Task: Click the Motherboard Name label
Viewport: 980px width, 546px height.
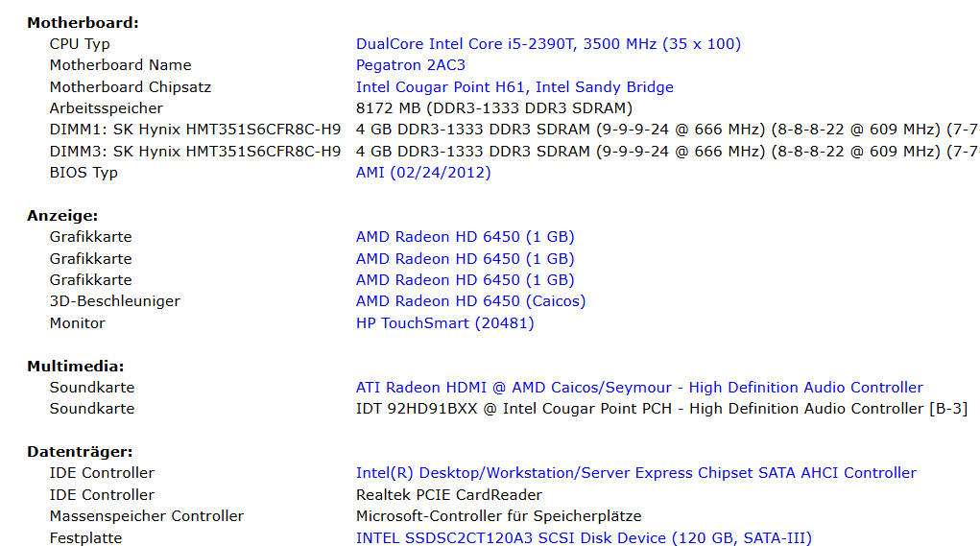Action: tap(121, 65)
